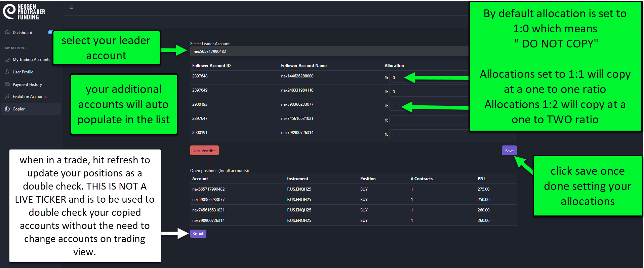The height and width of the screenshot is (268, 644).
Task: Open My Trading Accounts menu item
Action: pyautogui.click(x=31, y=60)
